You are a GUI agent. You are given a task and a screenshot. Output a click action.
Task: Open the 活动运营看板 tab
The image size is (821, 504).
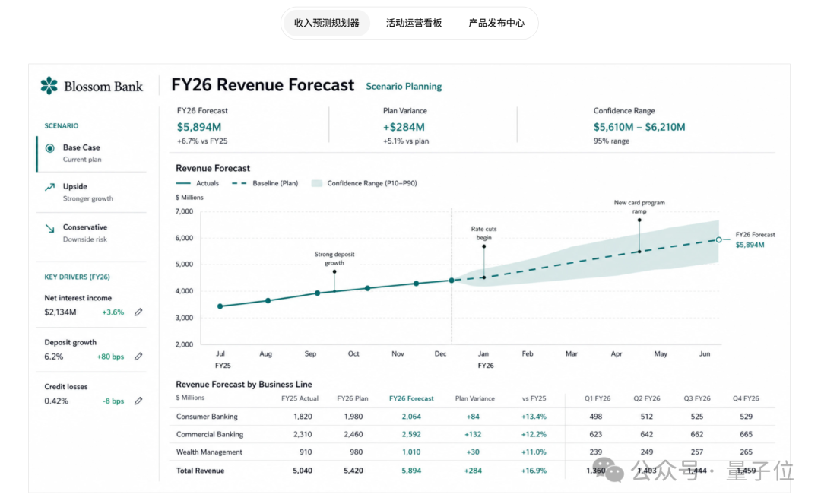[x=414, y=23]
